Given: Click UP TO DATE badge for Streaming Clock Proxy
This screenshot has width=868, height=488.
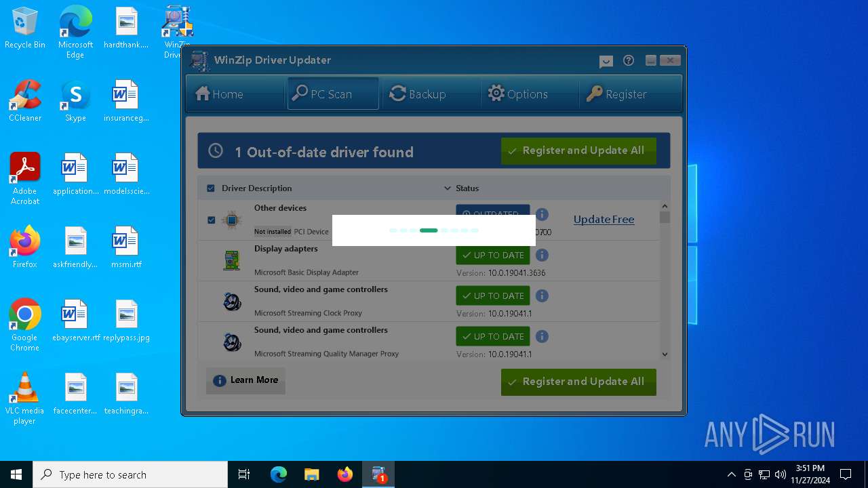Looking at the screenshot, I should tap(493, 296).
